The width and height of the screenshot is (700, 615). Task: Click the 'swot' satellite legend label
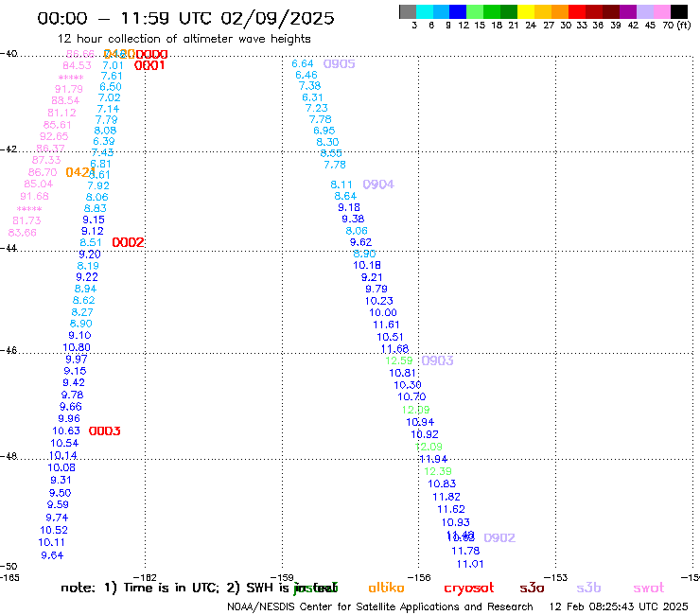click(649, 589)
